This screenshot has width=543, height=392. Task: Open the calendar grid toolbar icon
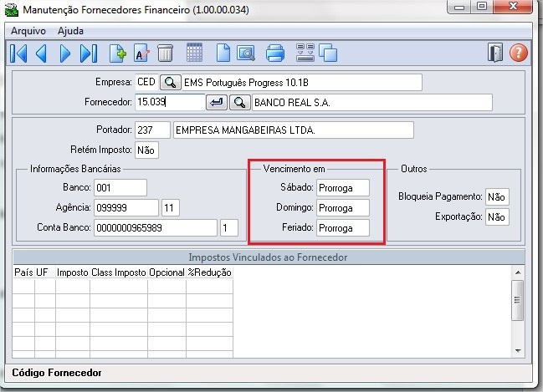click(194, 53)
